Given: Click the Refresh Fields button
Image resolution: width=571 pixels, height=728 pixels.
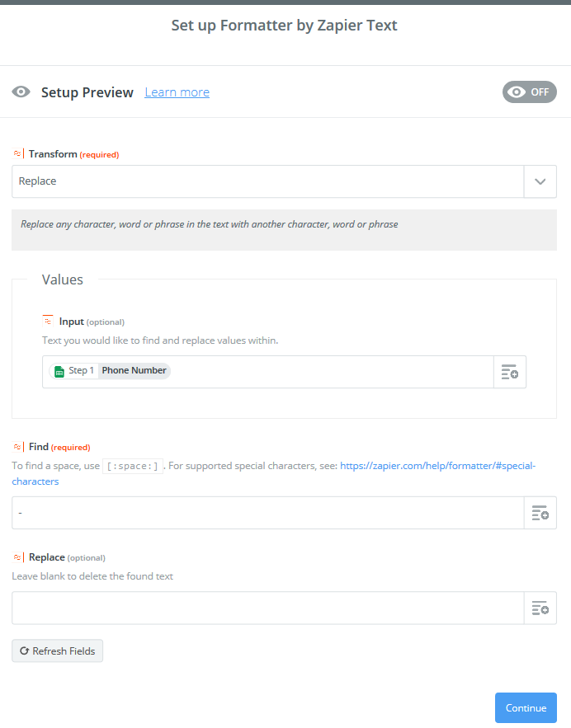Looking at the screenshot, I should [x=57, y=651].
